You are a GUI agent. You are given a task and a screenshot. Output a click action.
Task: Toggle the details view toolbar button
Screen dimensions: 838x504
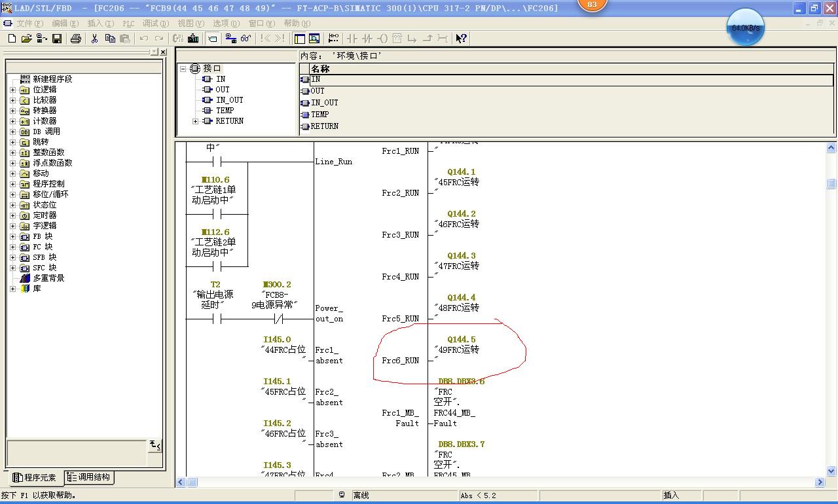[x=314, y=39]
